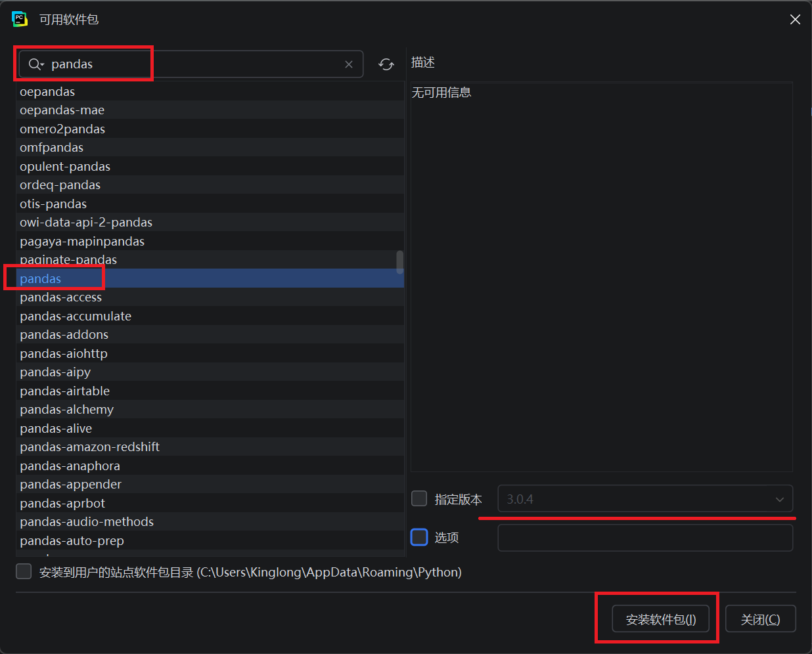
Task: Click the options text input field
Action: click(645, 538)
